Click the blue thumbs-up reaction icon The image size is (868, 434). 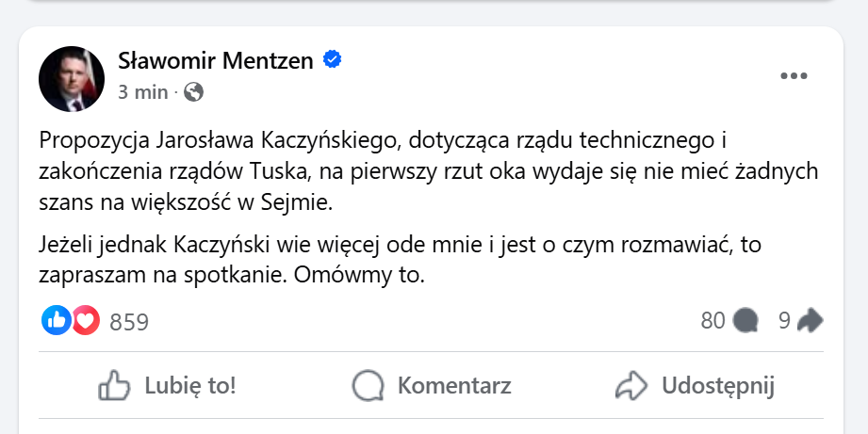coord(57,321)
